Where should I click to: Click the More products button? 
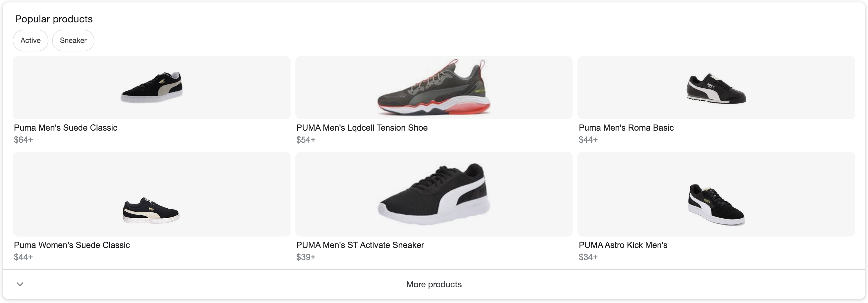point(434,284)
